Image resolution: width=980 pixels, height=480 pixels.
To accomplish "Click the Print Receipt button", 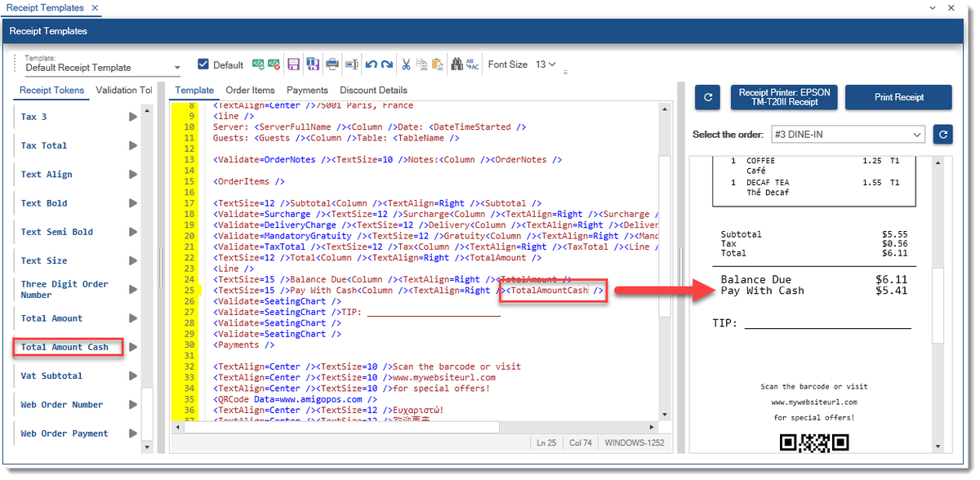I will [x=898, y=97].
